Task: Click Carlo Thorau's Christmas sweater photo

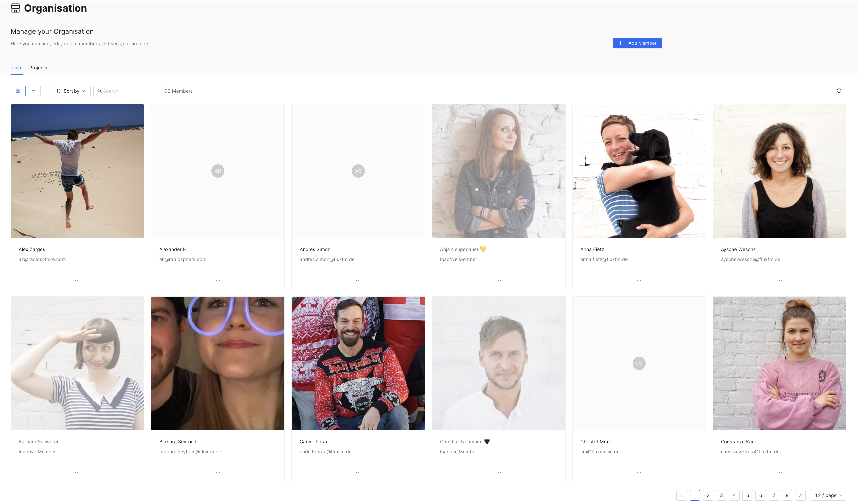Action: pyautogui.click(x=358, y=363)
